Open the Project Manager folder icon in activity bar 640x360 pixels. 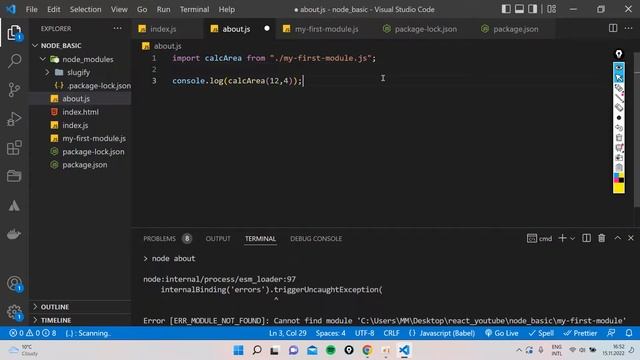(14, 176)
